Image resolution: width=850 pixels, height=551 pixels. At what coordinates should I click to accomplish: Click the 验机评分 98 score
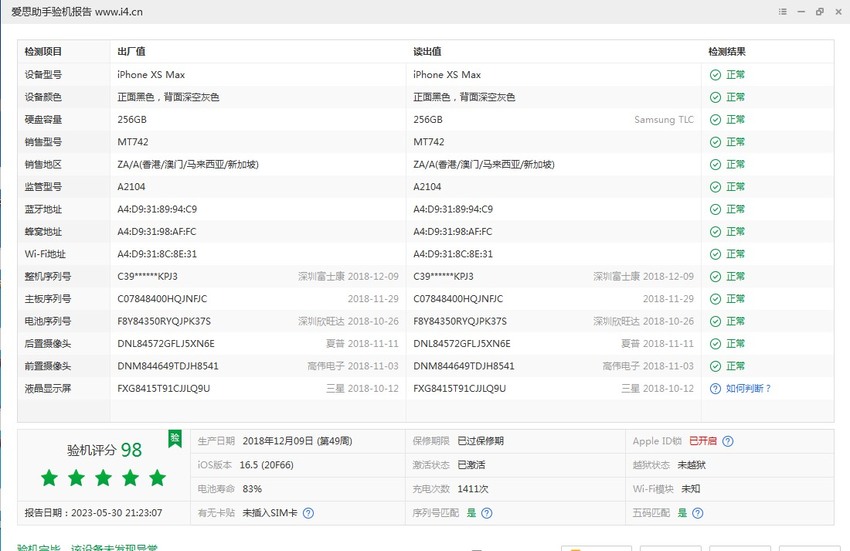(104, 450)
